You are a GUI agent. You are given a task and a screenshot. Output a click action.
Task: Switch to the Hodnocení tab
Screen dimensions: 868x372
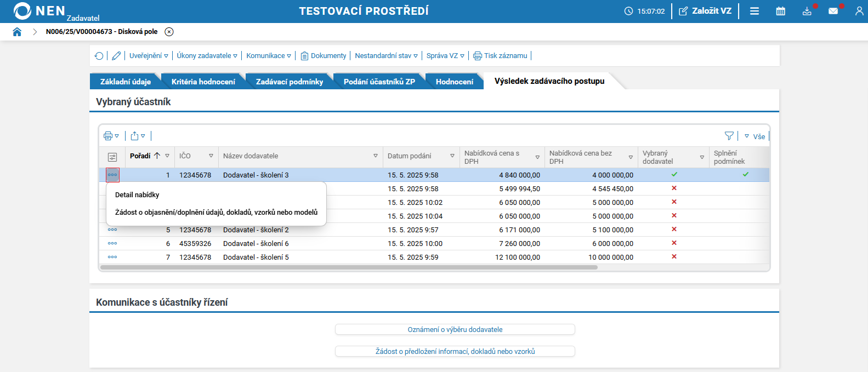455,82
